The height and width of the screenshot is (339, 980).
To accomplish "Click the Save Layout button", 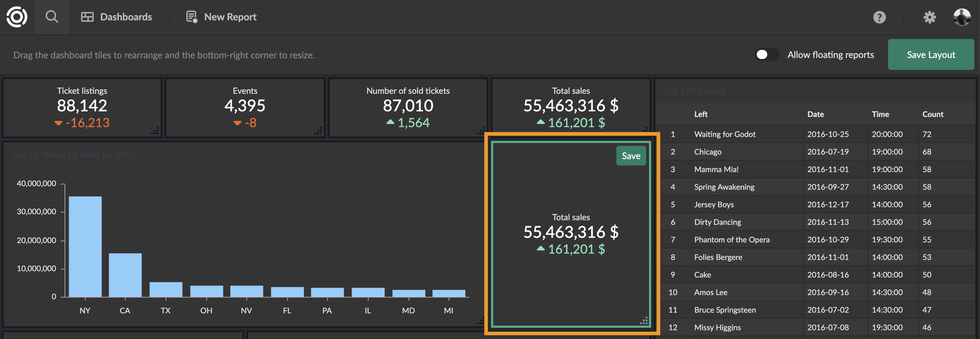I will pos(931,54).
